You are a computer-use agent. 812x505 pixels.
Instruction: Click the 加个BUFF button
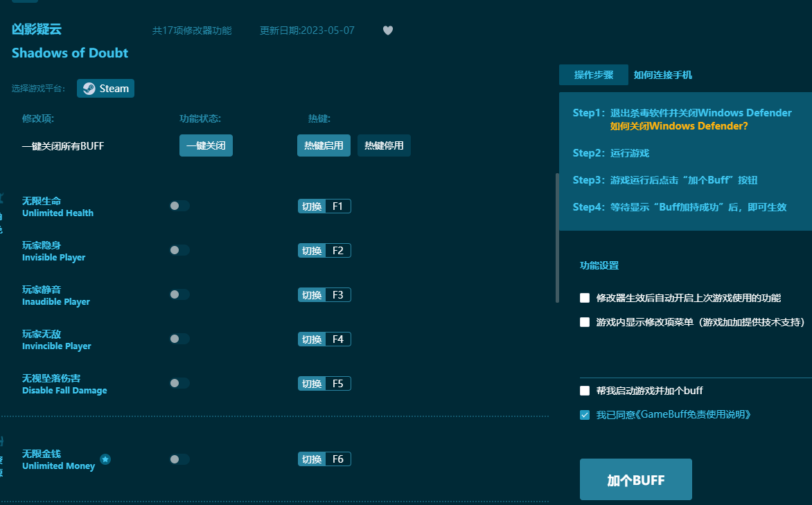click(x=635, y=479)
